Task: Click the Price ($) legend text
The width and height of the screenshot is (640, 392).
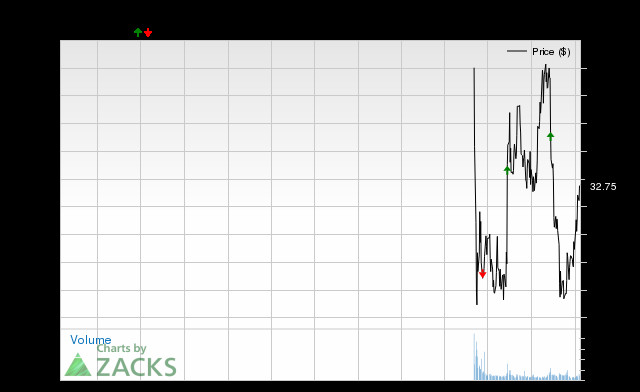Action: 551,52
